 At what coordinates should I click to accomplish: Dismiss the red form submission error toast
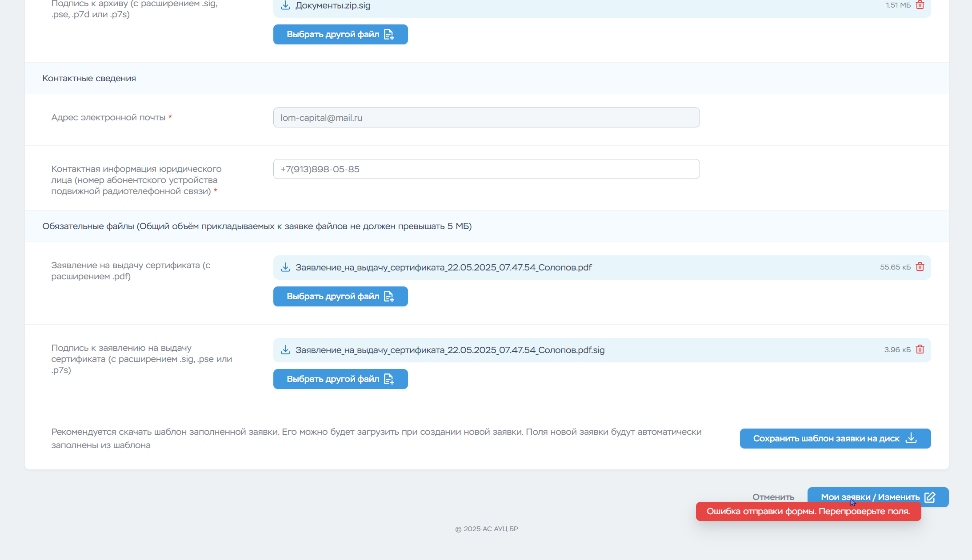click(808, 512)
